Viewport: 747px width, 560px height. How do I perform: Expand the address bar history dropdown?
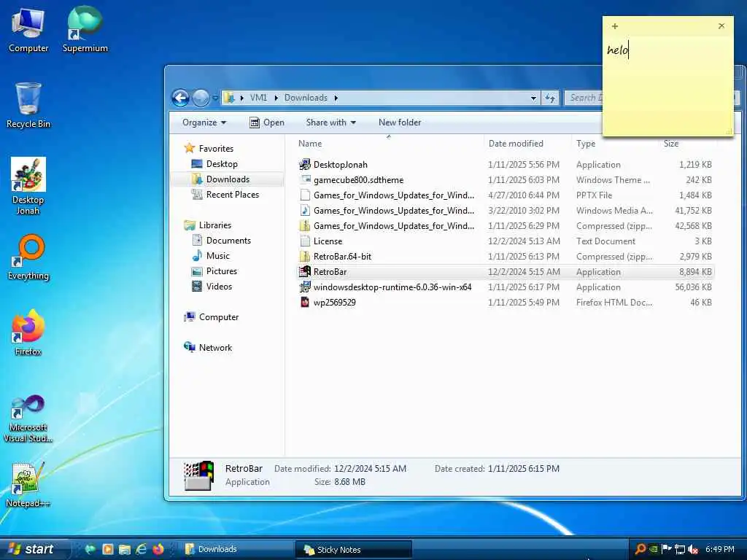(533, 98)
